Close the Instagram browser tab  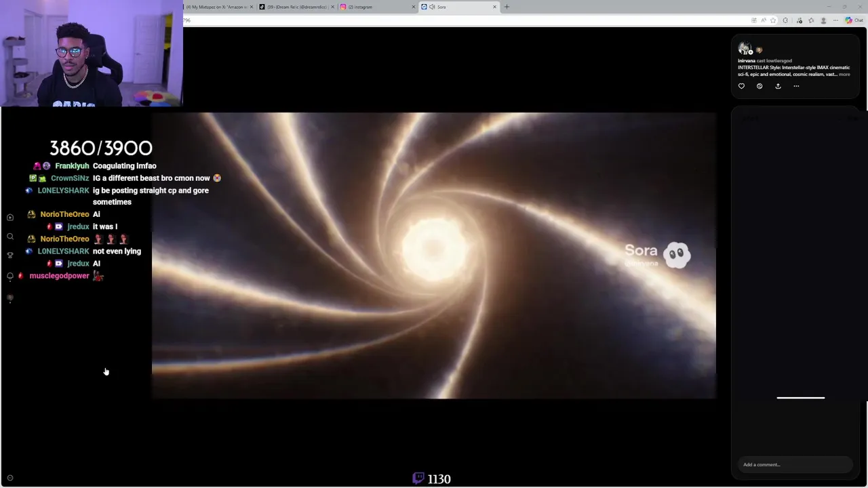(x=414, y=7)
